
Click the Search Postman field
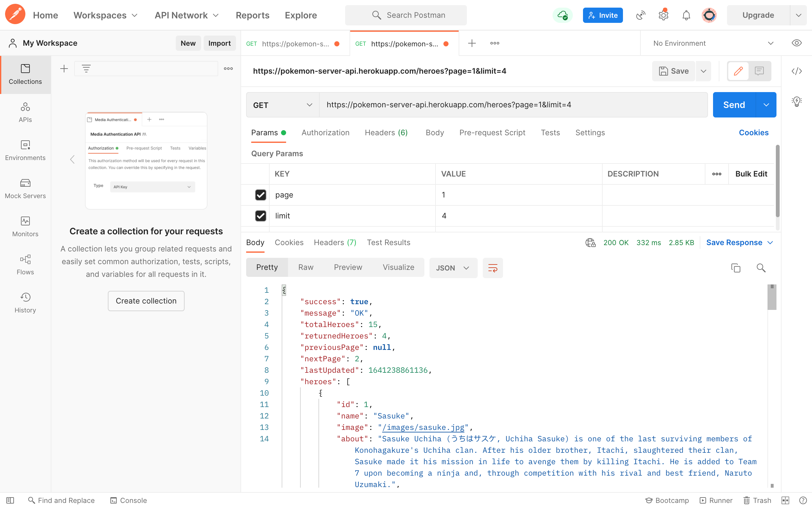(x=406, y=15)
